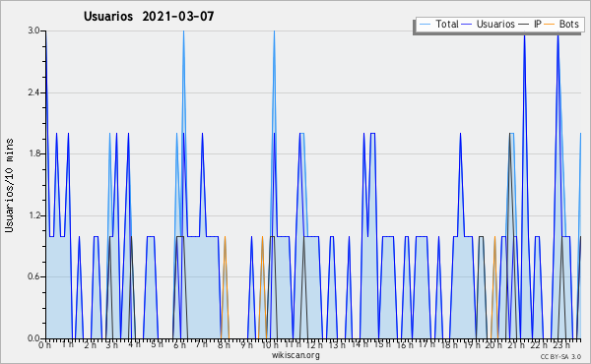Click the chart title 'Usuarios 2021-03-07'
Image resolution: width=591 pixels, height=364 pixels.
pos(149,16)
